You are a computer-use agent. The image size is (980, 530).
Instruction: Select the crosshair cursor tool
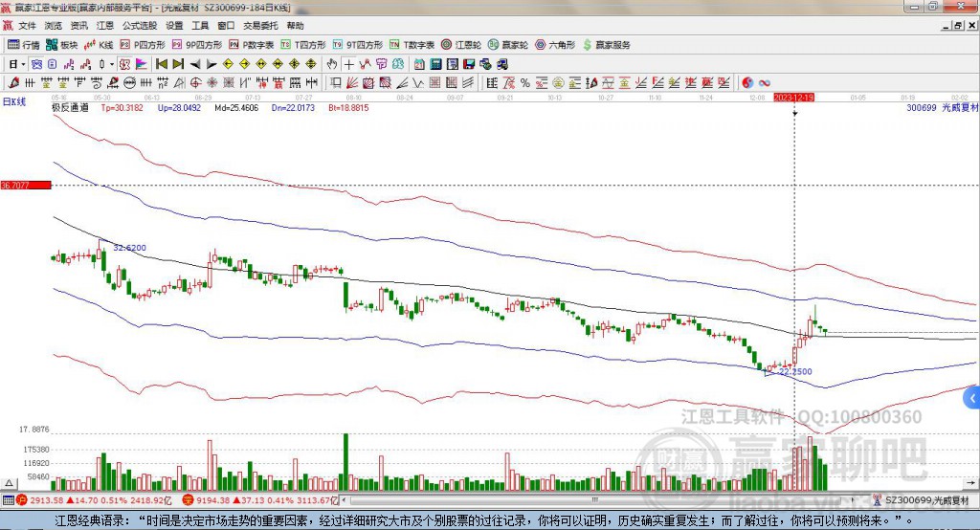click(x=349, y=64)
